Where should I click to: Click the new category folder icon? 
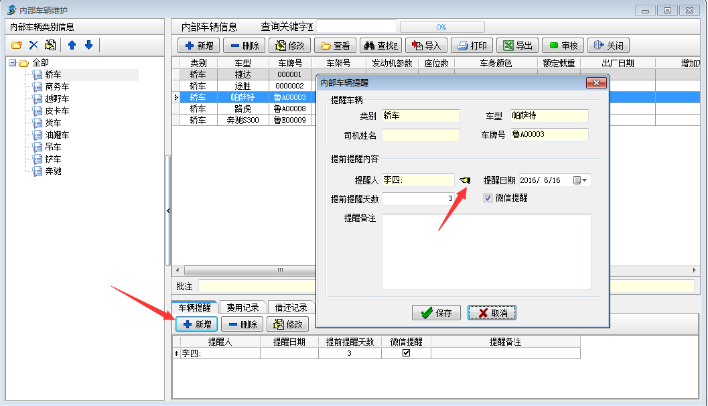point(16,45)
